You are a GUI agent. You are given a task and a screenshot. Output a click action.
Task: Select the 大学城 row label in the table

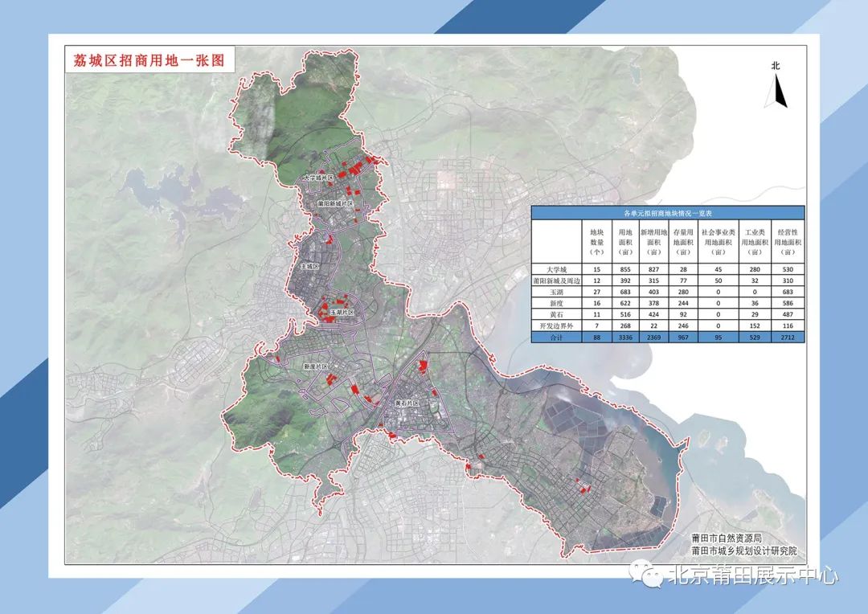point(557,269)
